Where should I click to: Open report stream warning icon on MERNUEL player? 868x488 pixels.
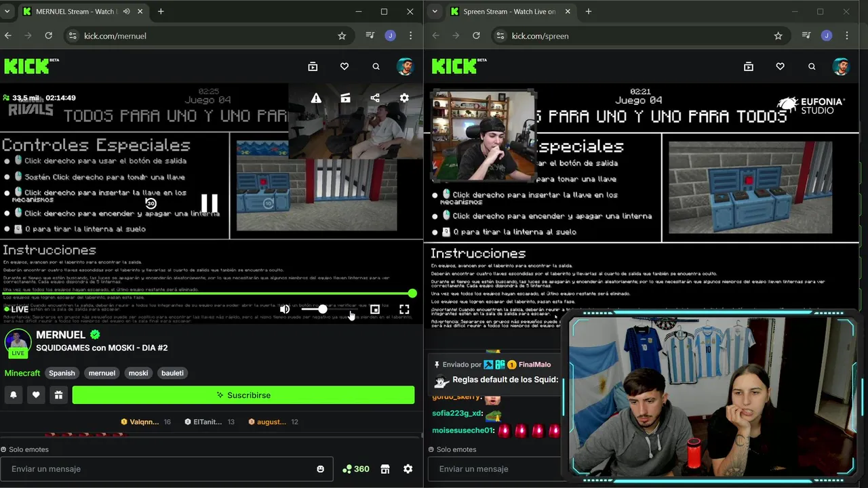316,98
